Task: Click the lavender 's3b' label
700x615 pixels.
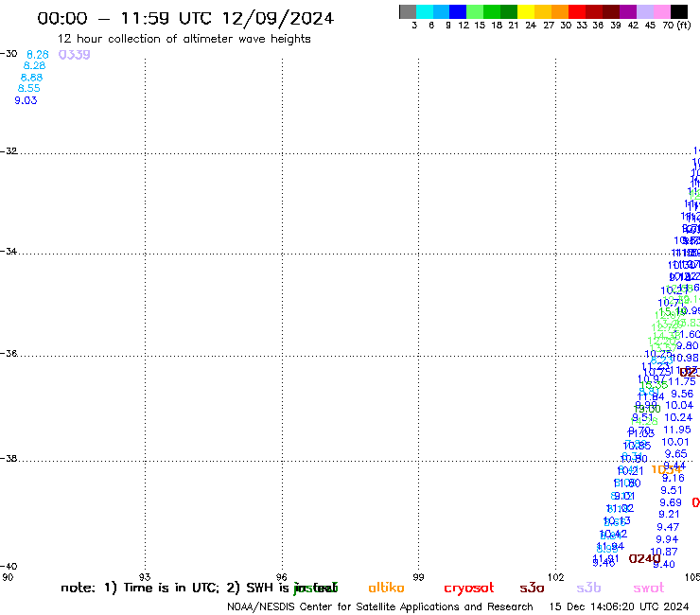Action: click(588, 588)
